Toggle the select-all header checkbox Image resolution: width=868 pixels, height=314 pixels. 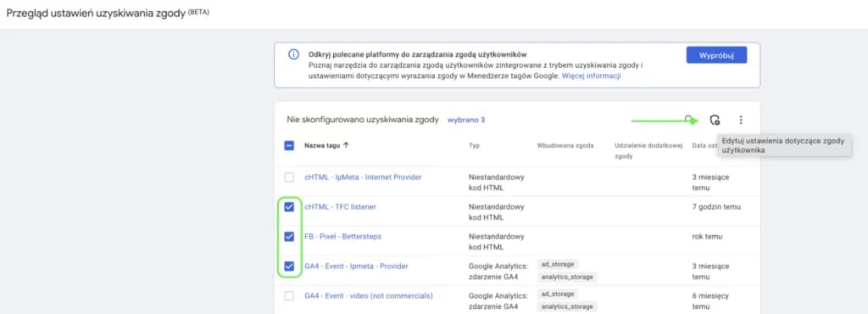click(x=289, y=146)
